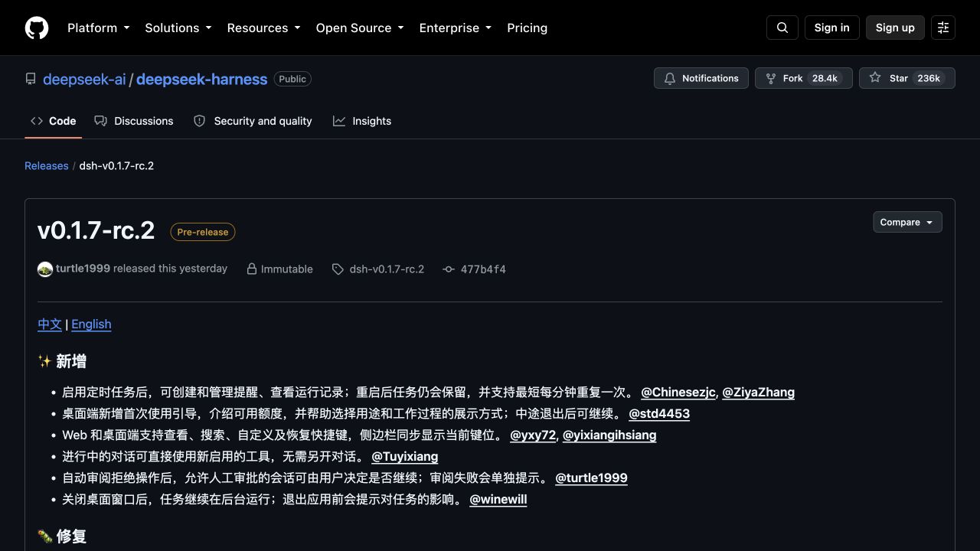Click the Sign up button

(895, 28)
